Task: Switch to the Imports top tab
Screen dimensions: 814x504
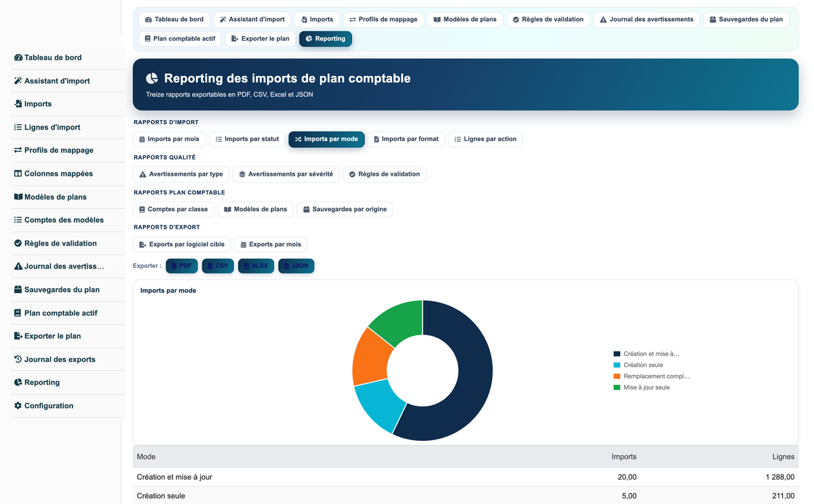Action: (317, 20)
